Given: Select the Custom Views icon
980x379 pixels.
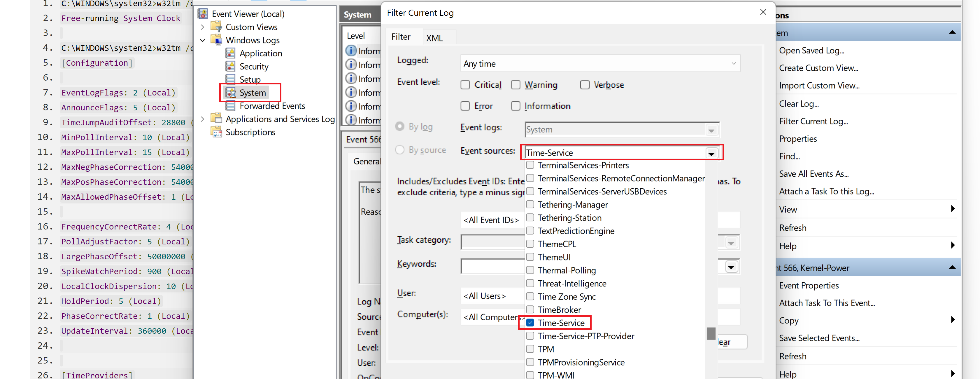Looking at the screenshot, I should (x=216, y=27).
